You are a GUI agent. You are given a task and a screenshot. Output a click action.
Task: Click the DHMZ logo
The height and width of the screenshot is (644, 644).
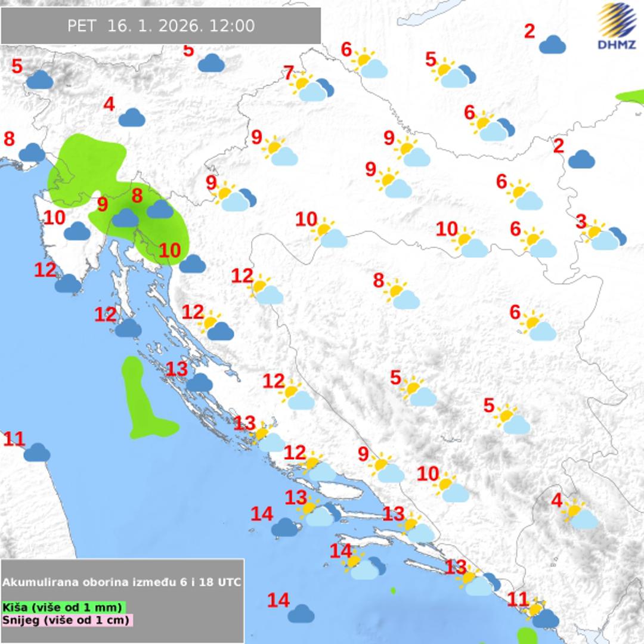tap(617, 26)
